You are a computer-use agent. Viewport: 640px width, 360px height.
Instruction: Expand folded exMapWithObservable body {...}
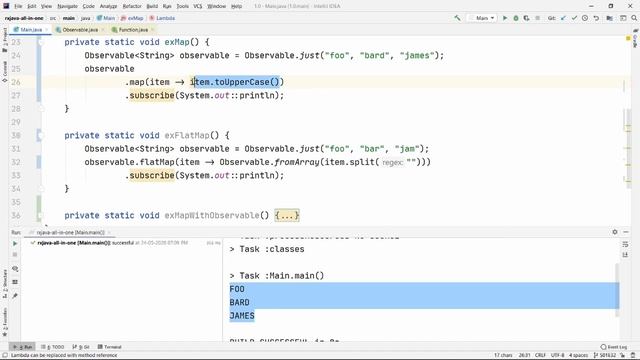pyautogui.click(x=287, y=215)
